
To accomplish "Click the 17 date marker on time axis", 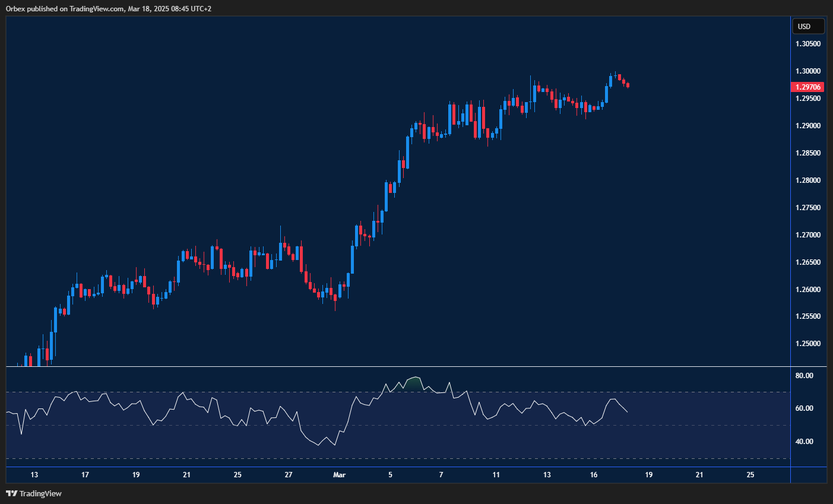I will (x=85, y=475).
